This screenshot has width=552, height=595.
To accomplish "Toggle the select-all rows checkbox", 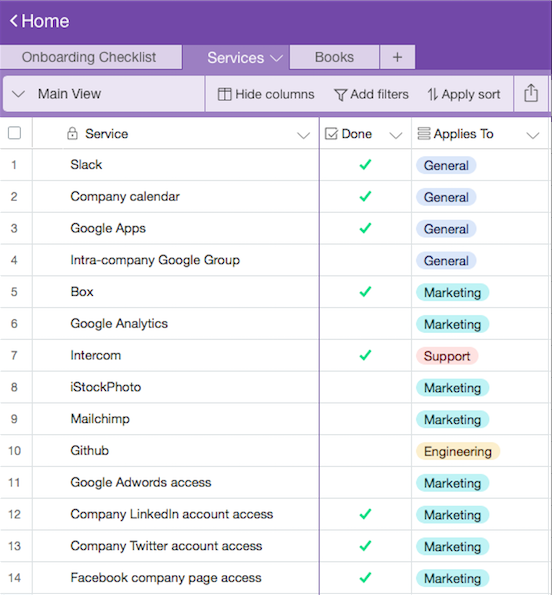I will coord(14,133).
